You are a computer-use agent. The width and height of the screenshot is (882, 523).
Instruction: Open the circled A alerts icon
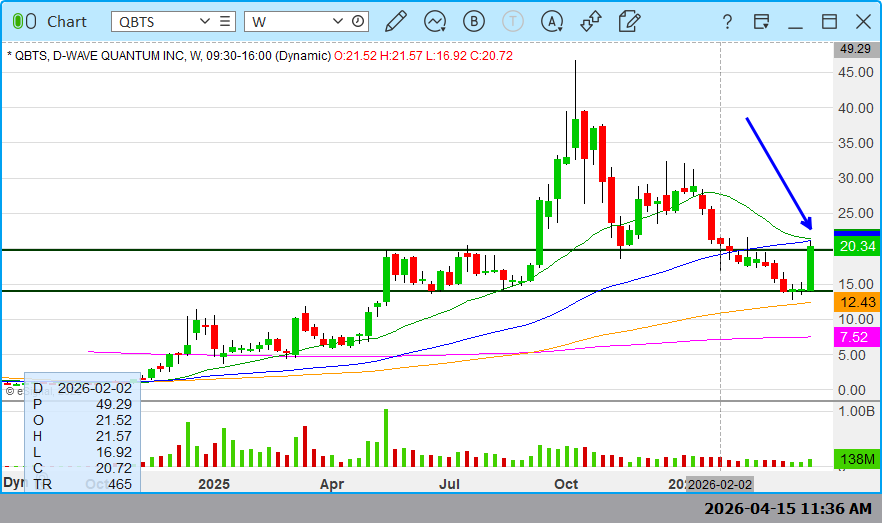pos(552,21)
